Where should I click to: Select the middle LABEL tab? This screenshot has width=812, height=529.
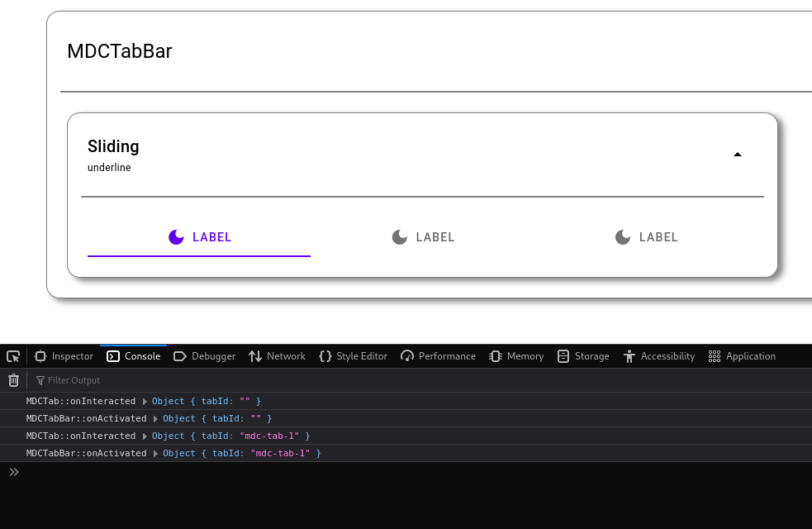(423, 236)
